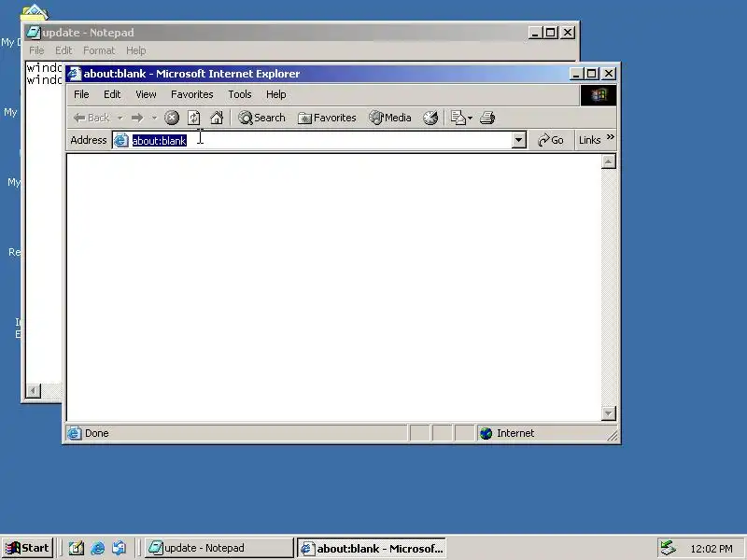Click the Back button in Internet Explorer
The height and width of the screenshot is (560, 747).
tap(92, 118)
